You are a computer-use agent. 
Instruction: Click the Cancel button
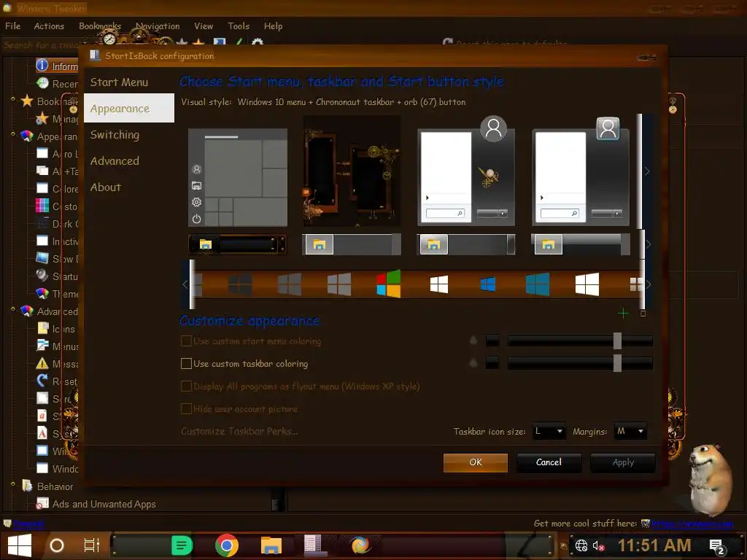549,462
